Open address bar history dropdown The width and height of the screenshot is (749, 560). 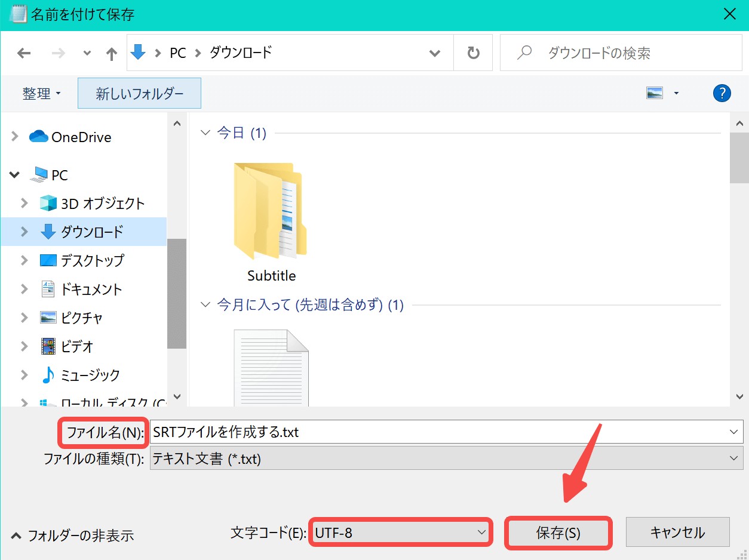(435, 53)
